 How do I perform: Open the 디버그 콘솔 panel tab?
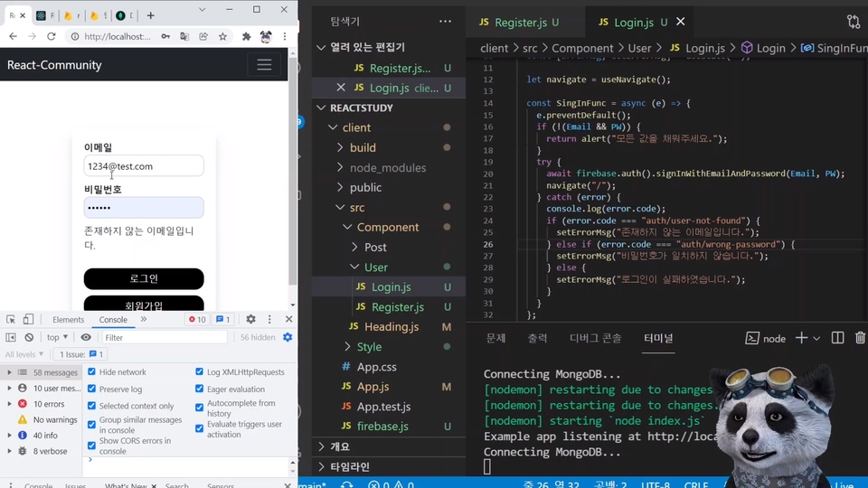pos(596,338)
